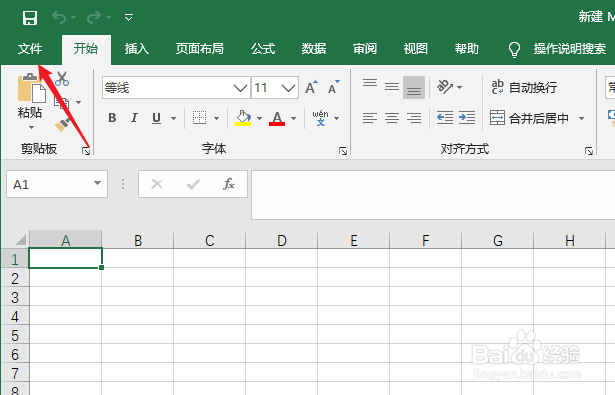Screen dimensions: 615x395
Task: Switch to the 审阅 ribbon tab
Action: [x=365, y=49]
